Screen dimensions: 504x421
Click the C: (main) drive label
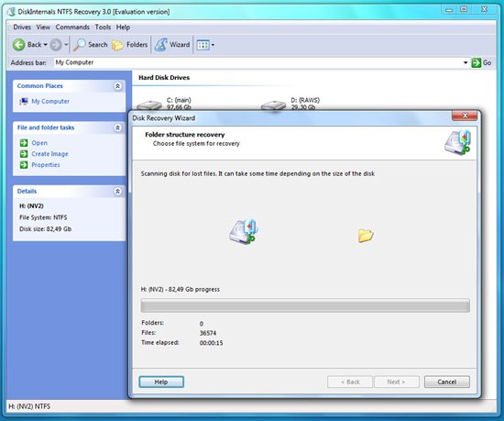[x=179, y=100]
